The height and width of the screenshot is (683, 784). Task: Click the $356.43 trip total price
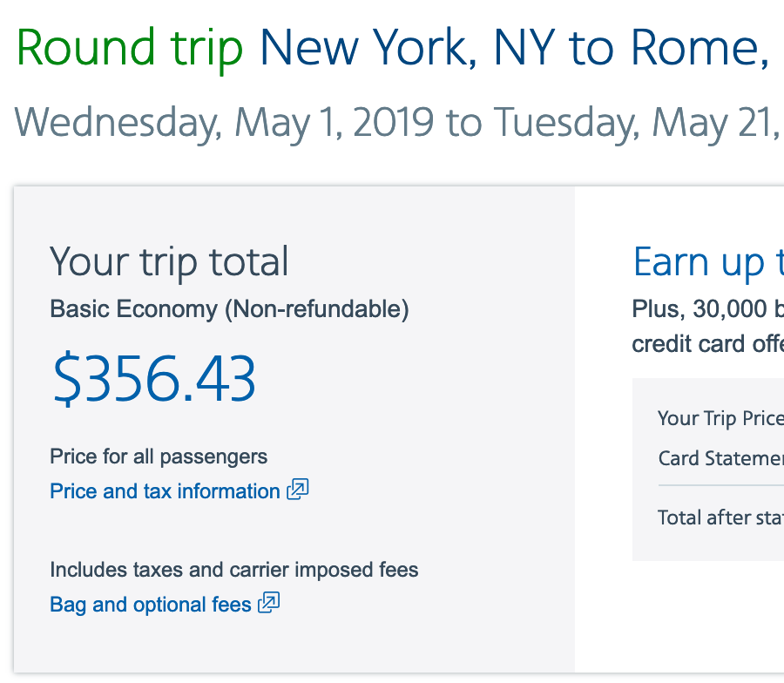tap(154, 380)
